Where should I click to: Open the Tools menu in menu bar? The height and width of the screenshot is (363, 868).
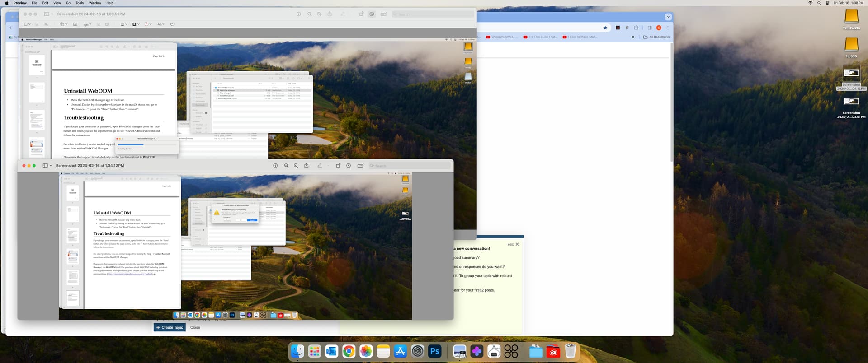point(80,3)
